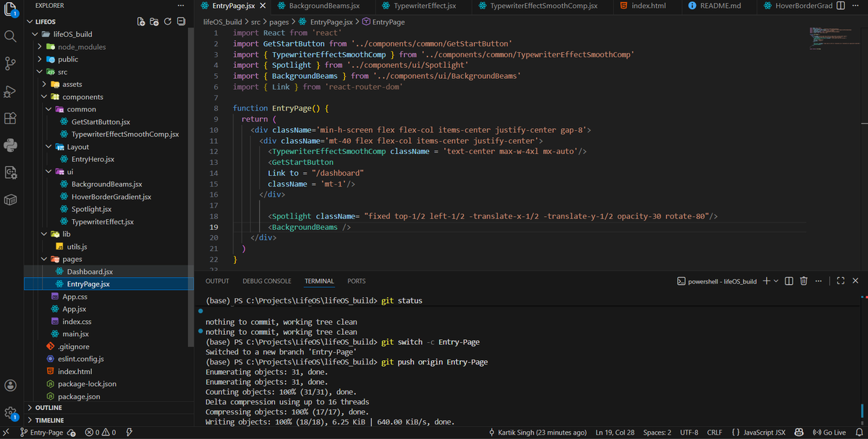Switch to the index.html tab
This screenshot has width=868, height=439.
[x=648, y=6]
